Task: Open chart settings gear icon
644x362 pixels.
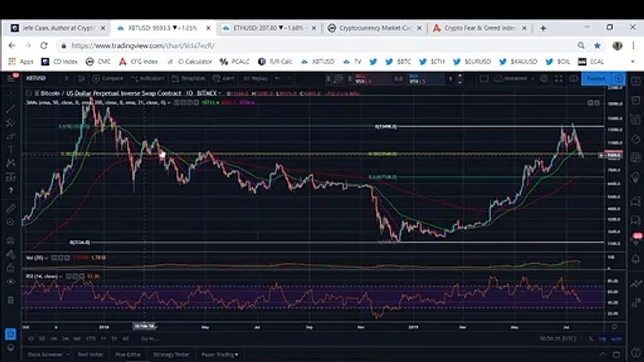Action: coord(544,79)
